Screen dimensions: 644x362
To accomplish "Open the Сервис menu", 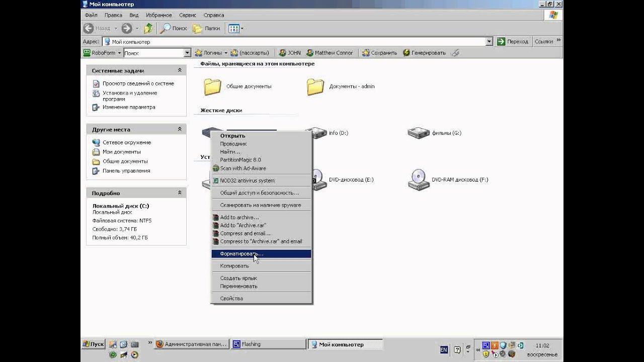I will [188, 15].
